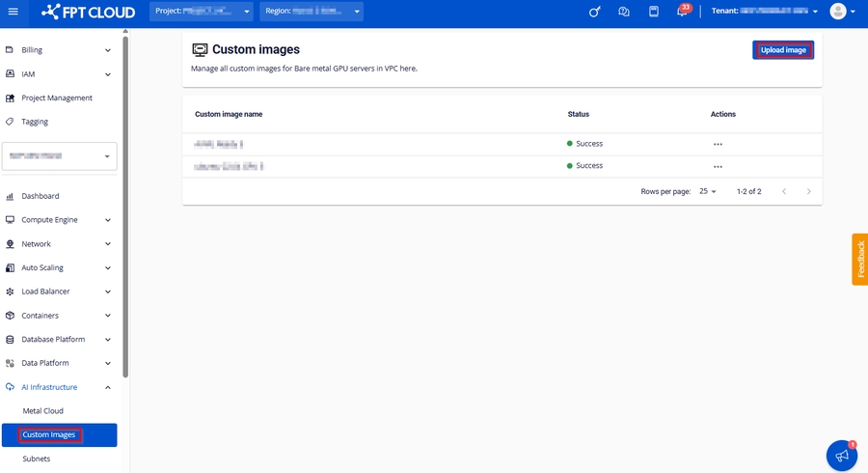Click the Upload image button
868x473 pixels.
tap(783, 50)
